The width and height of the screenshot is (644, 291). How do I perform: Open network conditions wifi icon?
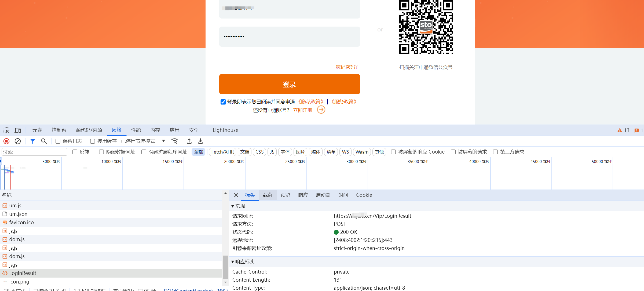(175, 141)
